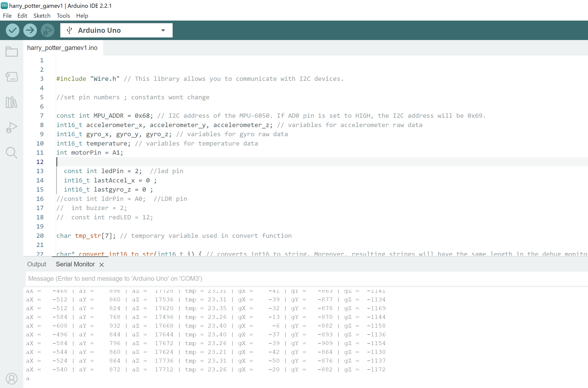Switch to the Output tab
Screen dimensions: 588x388
pyautogui.click(x=37, y=264)
